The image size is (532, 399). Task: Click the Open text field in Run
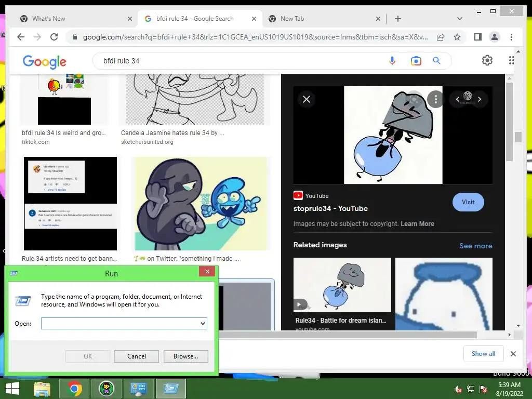coord(124,323)
